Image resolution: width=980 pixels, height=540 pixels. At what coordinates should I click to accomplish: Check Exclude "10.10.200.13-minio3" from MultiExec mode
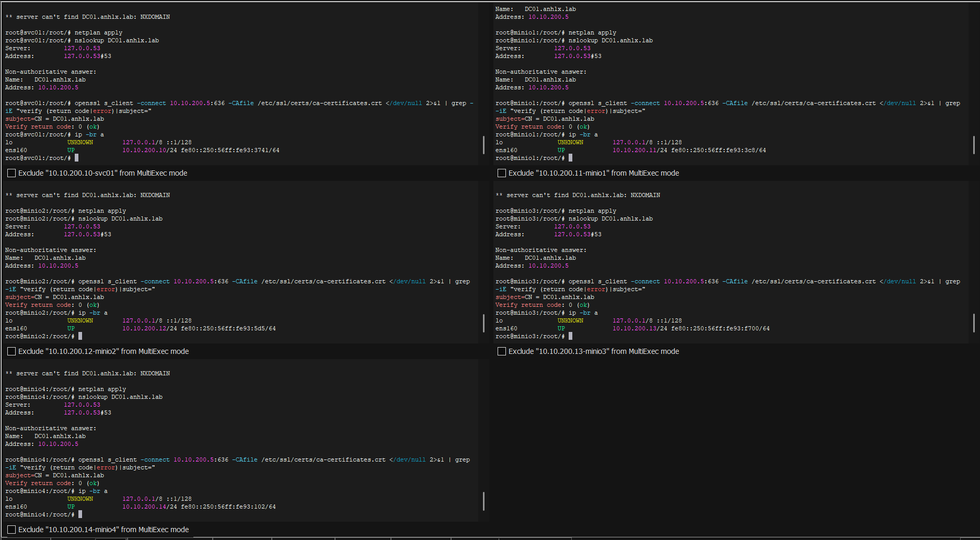click(502, 351)
